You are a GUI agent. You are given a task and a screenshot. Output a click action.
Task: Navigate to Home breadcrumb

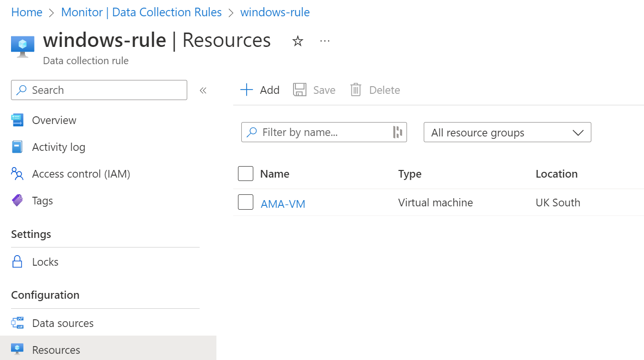coord(27,12)
